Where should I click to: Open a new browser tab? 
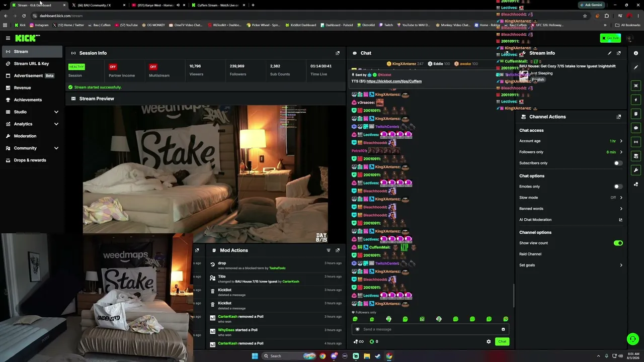[x=253, y=5]
